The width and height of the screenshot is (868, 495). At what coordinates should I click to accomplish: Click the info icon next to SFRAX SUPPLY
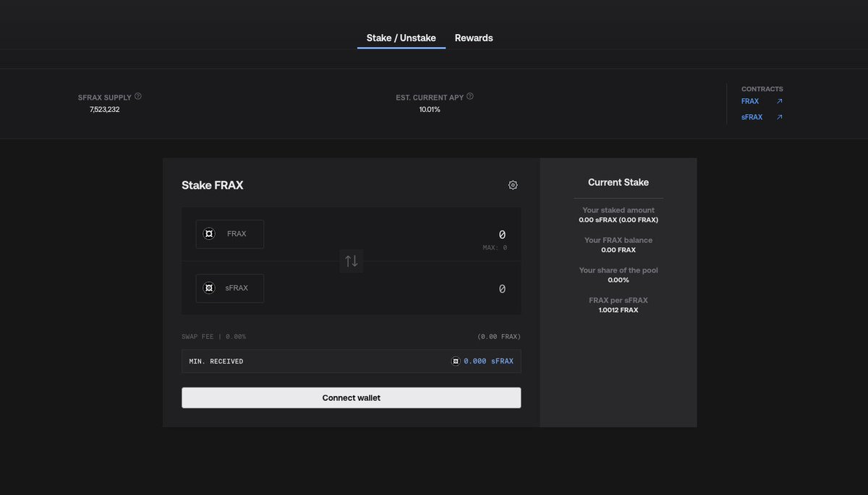point(138,96)
